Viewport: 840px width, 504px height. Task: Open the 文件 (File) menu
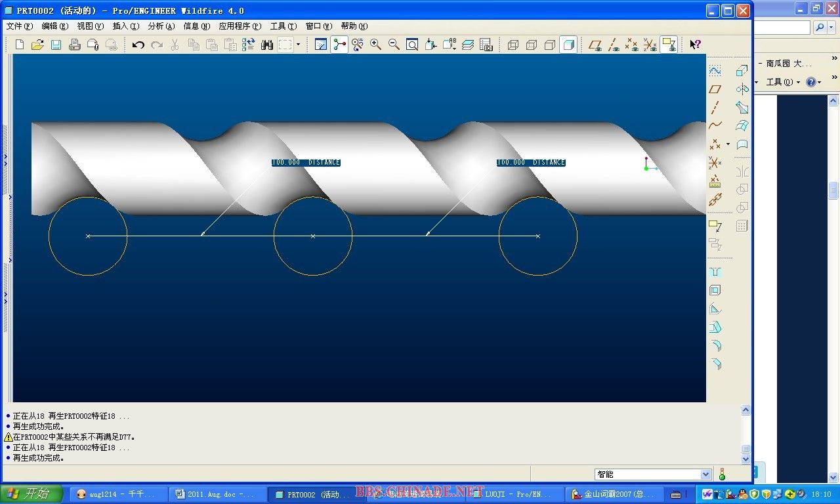(19, 26)
